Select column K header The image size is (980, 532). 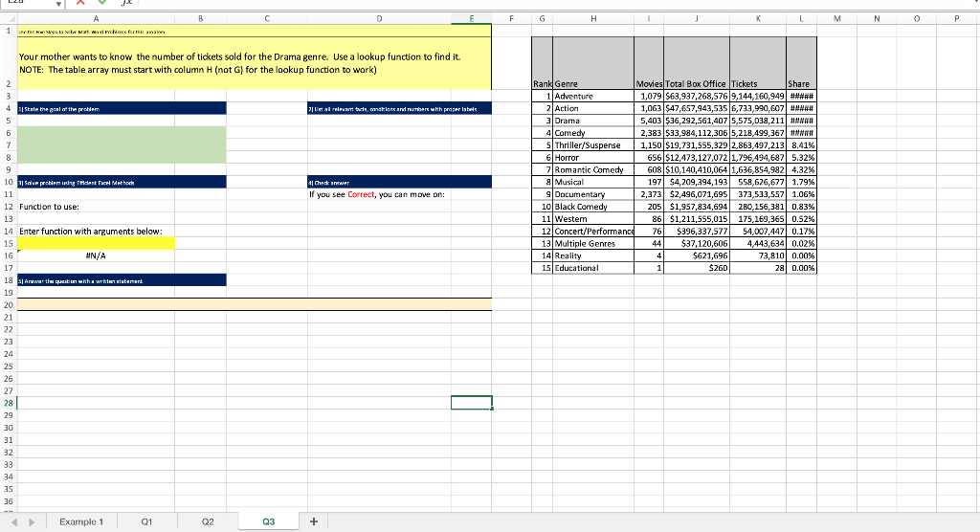tap(758, 19)
